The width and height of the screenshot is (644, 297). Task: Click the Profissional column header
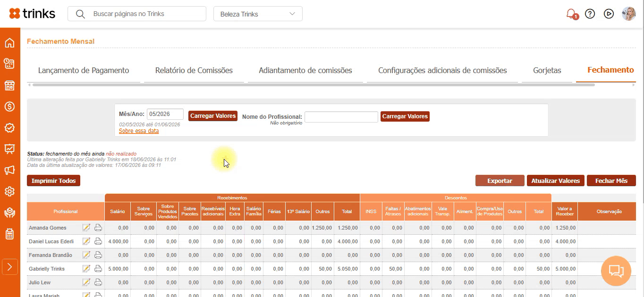coord(66,212)
